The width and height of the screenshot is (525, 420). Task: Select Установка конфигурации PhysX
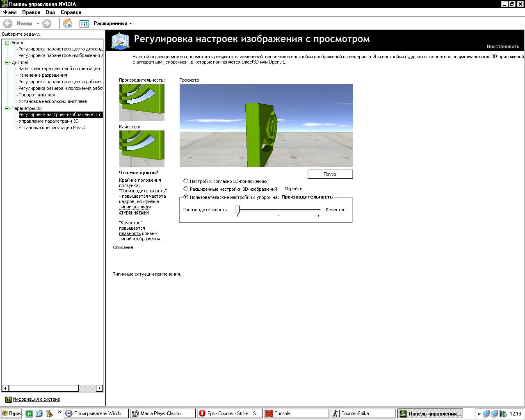(52, 128)
